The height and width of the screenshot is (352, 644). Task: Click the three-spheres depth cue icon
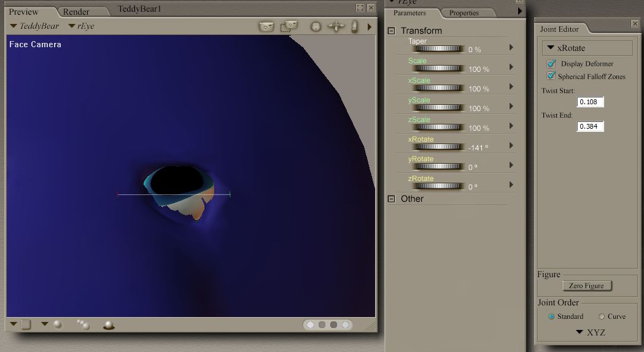click(x=83, y=325)
